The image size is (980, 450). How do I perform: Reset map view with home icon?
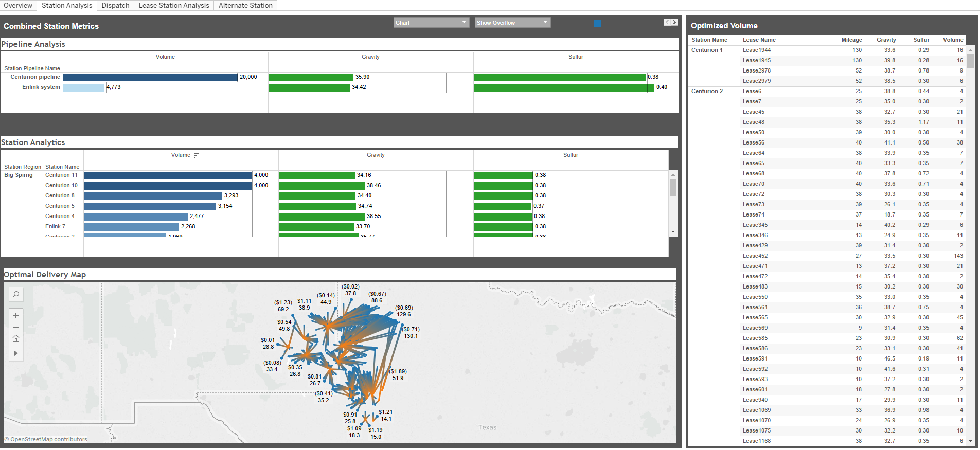tap(16, 339)
